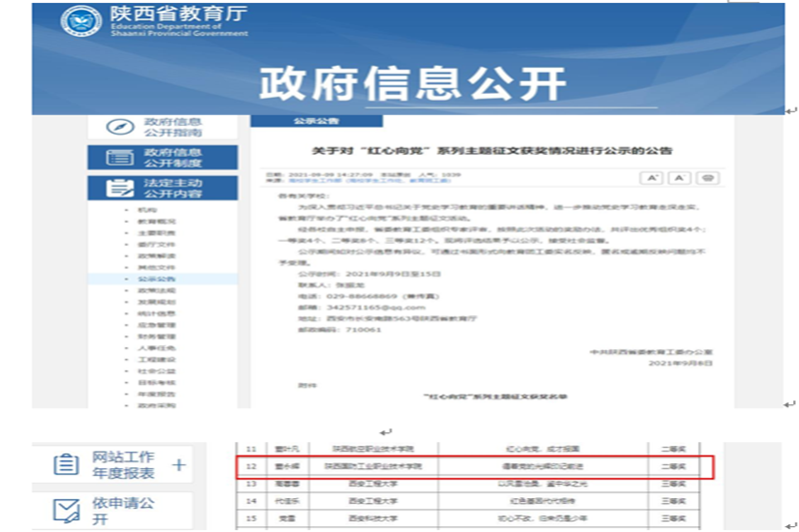Screen dimensions: 799x532
Task: Increase article font size with A+ button
Action: [x=651, y=178]
